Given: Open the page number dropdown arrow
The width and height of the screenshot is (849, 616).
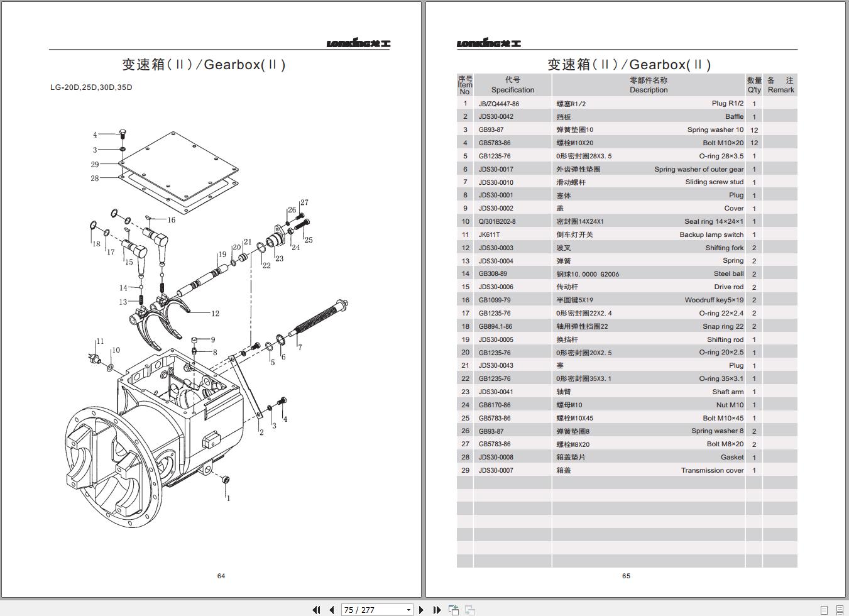Looking at the screenshot, I should (408, 610).
